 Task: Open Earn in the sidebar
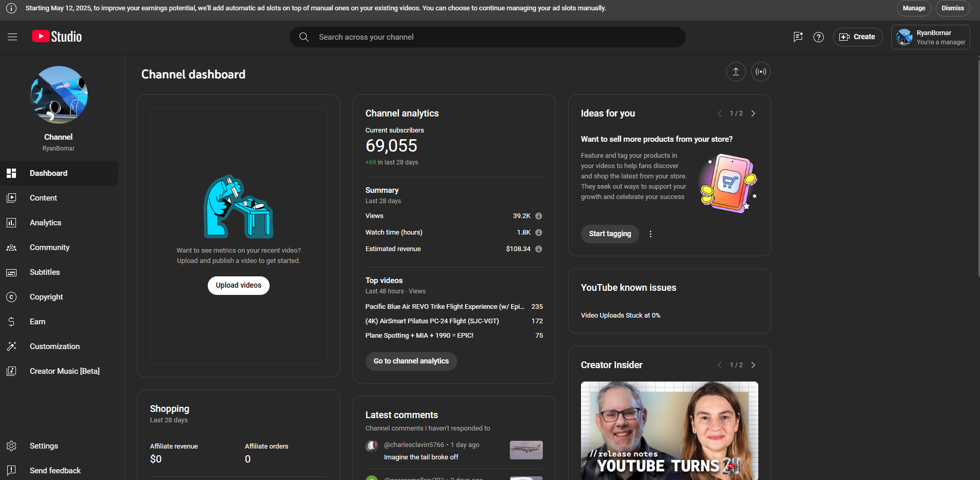59,322
